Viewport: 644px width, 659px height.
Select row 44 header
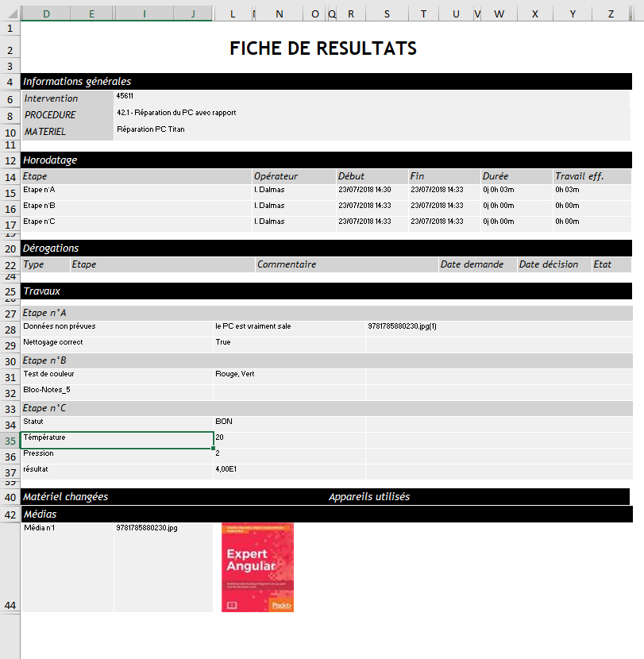10,568
